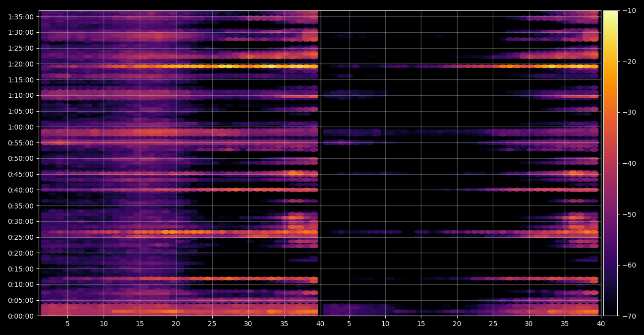The image size is (644, 335).
Task: Select x-axis label 35 under right heatmap
Action: point(565,324)
